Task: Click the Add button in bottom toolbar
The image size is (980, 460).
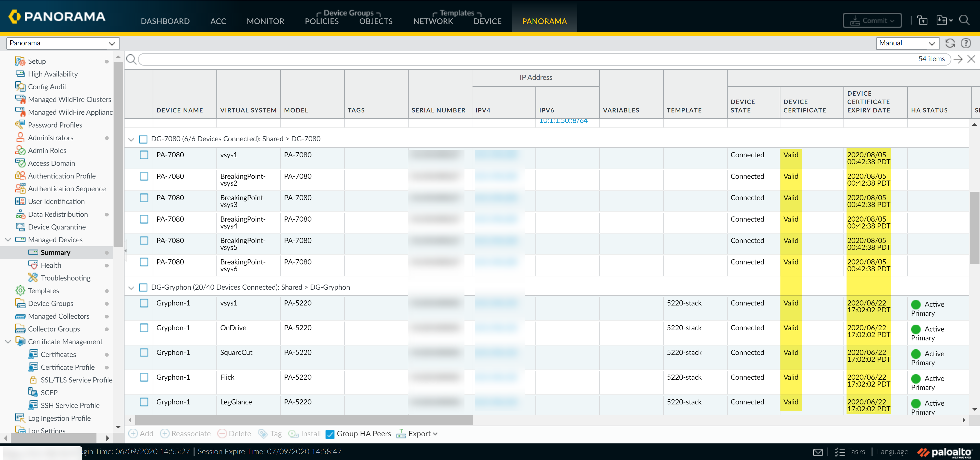Action: (x=141, y=434)
